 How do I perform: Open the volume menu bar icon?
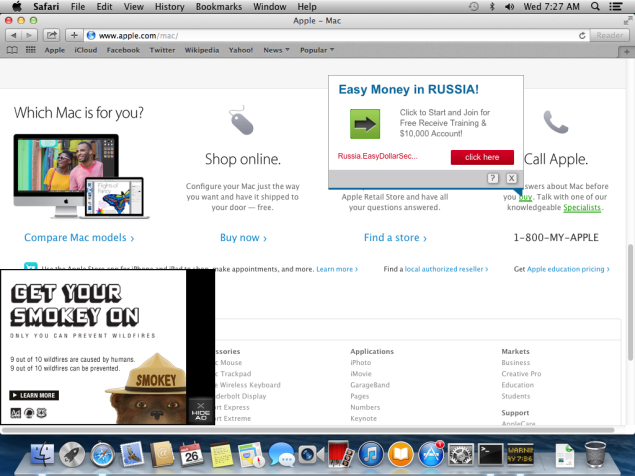[509, 6]
